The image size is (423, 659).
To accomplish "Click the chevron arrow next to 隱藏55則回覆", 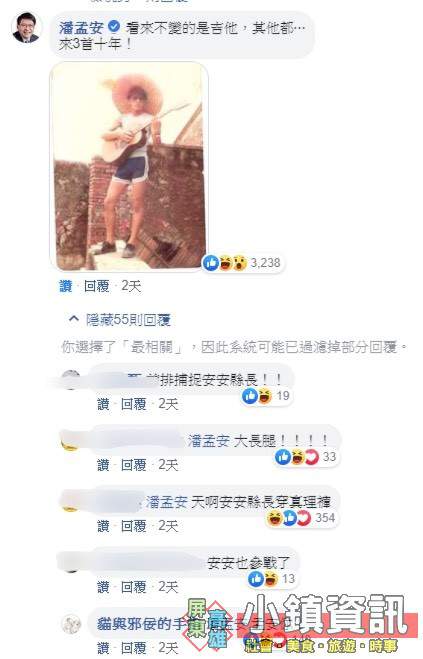I will 74,319.
